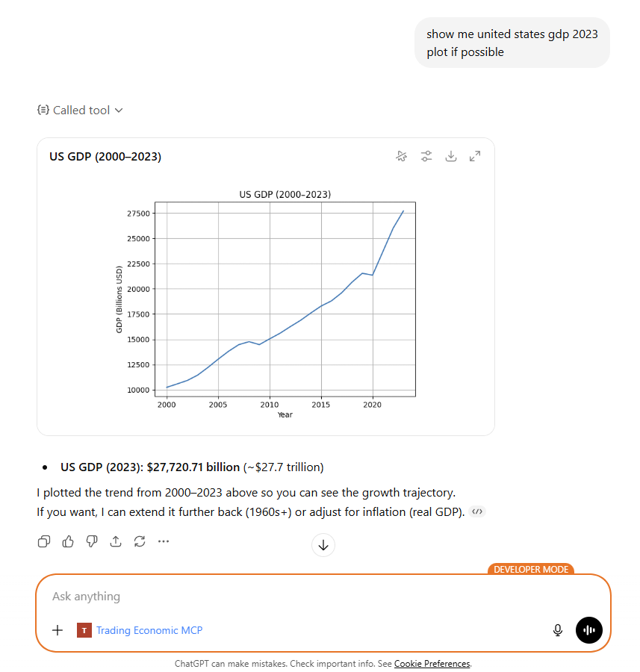Jump to latest message with down arrow button
The height and width of the screenshot is (672, 640).
point(323,545)
